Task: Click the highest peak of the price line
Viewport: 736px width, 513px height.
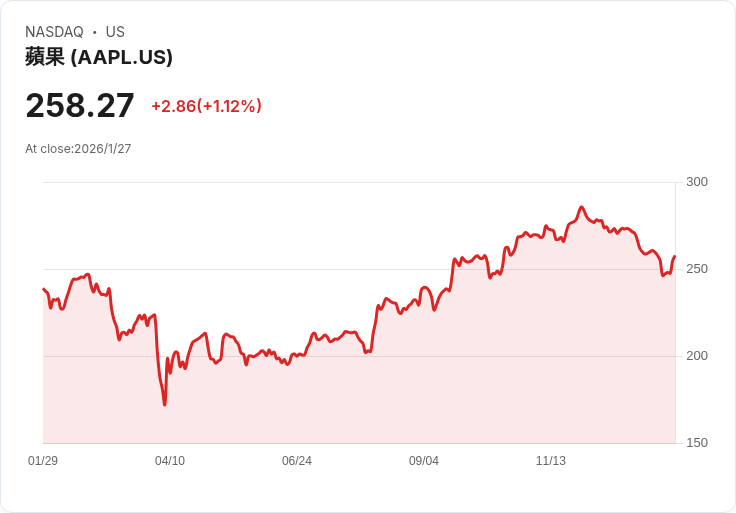Action: point(581,208)
